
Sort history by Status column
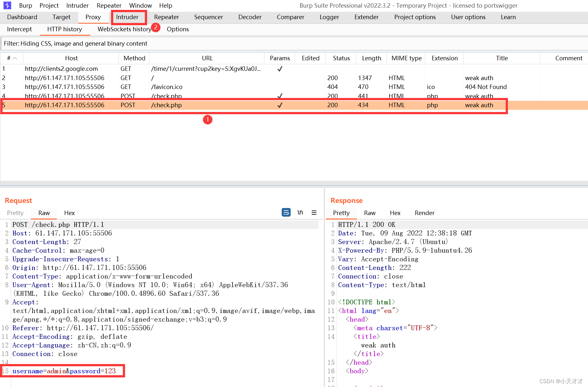pos(341,58)
